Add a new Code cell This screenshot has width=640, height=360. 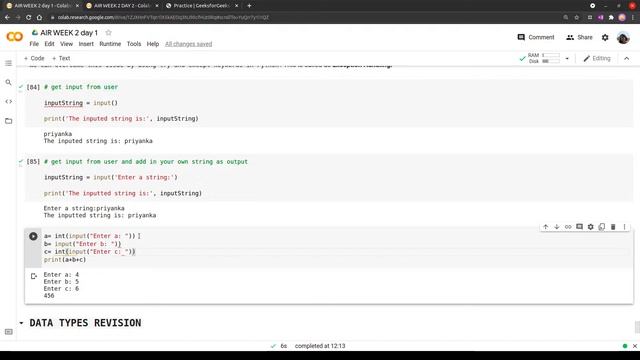click(34, 58)
